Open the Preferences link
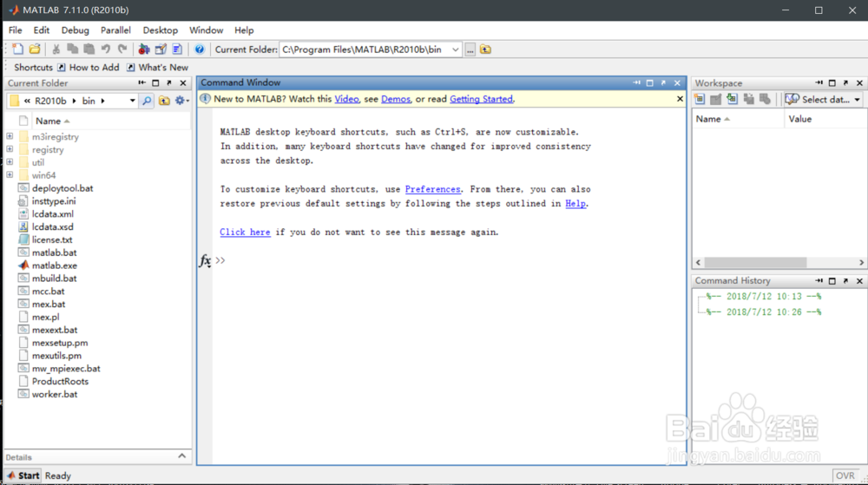 click(x=433, y=189)
